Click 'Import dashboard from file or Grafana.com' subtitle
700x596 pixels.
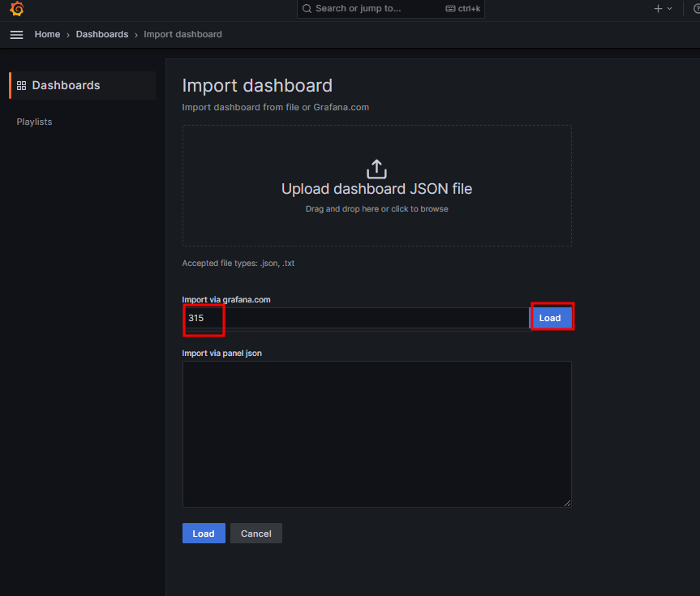point(276,107)
